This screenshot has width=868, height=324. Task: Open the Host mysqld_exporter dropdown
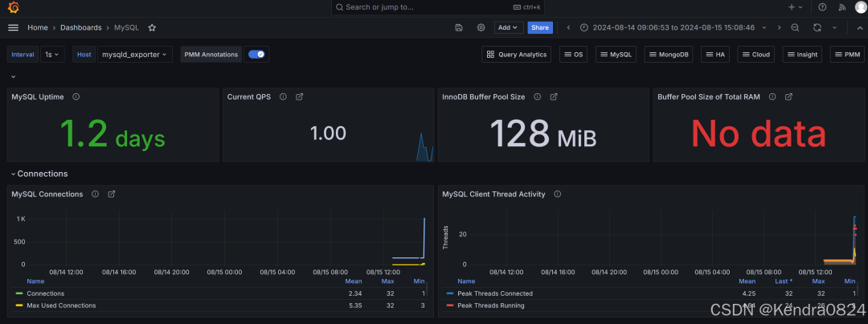click(134, 55)
